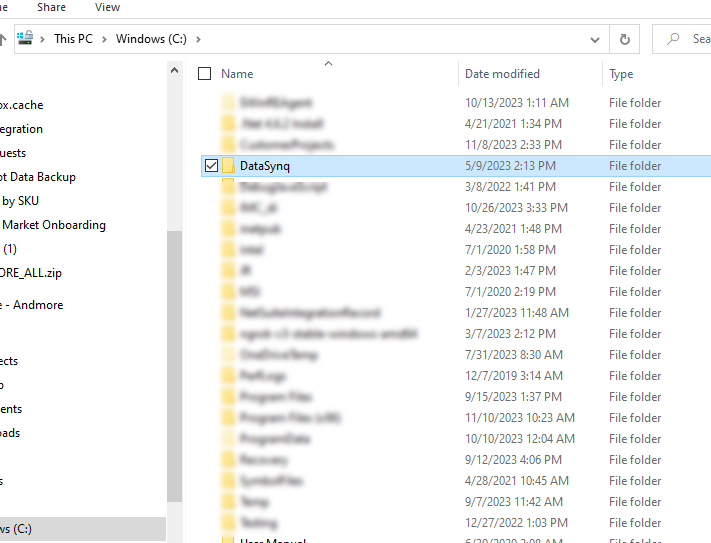The image size is (711, 543).
Task: Click the date 3/7/2023 2:12 PM
Action: tap(510, 334)
